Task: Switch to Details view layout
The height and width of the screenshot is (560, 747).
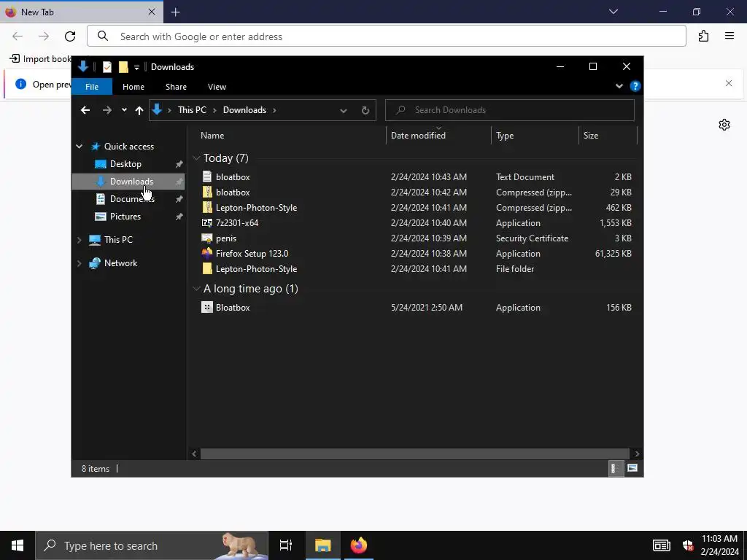Action: click(614, 469)
